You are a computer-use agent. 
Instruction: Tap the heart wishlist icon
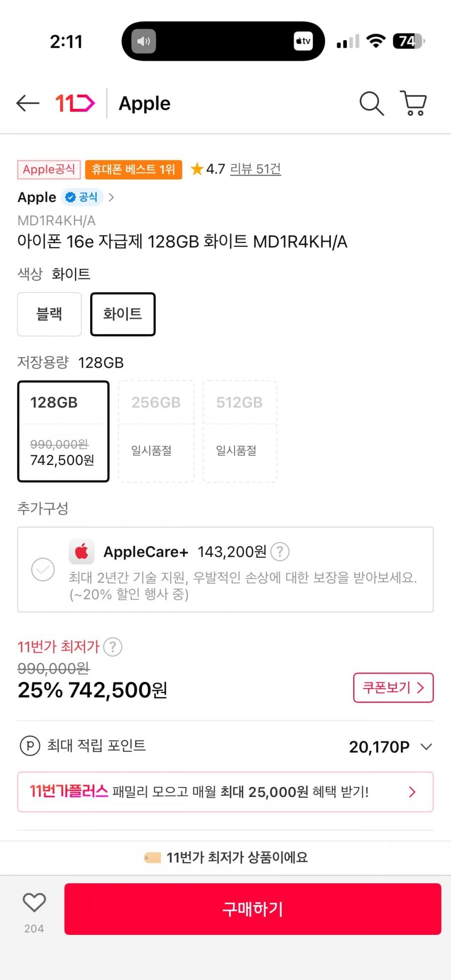(x=34, y=903)
